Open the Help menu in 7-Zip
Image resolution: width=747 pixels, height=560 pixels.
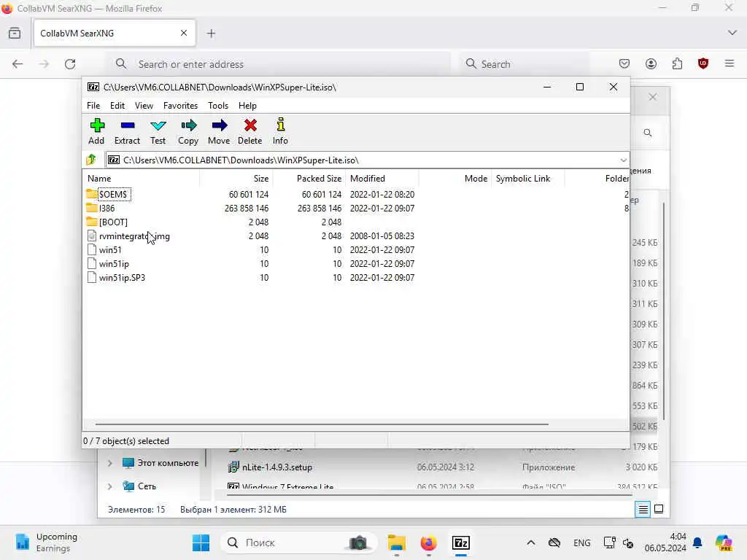tap(248, 105)
